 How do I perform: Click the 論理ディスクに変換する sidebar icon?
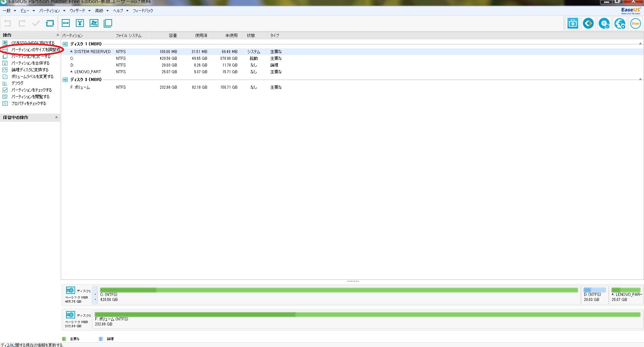[5, 70]
